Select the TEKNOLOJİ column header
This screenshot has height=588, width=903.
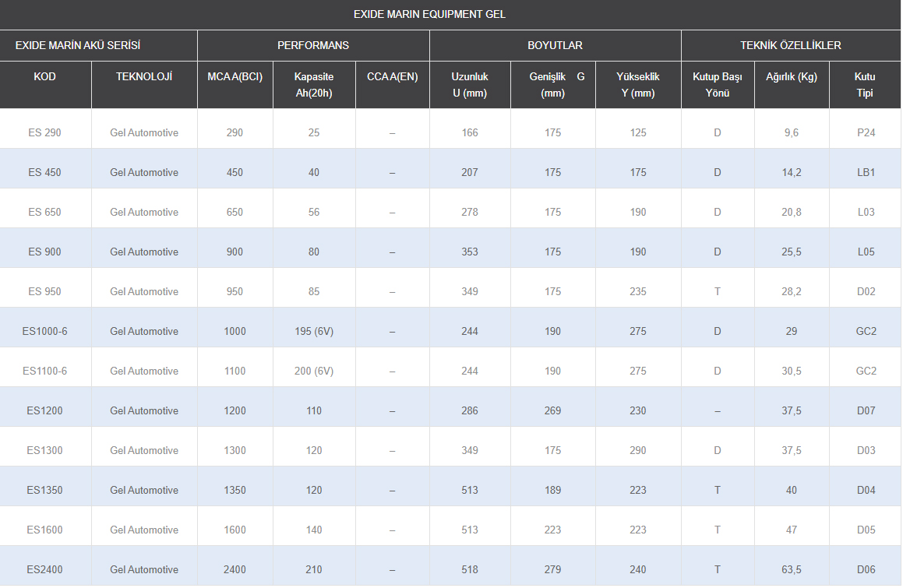click(x=144, y=76)
